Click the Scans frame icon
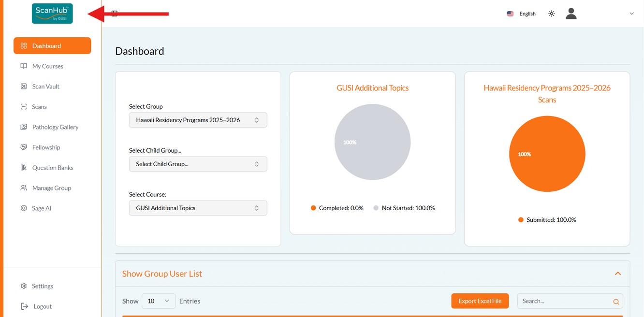 24,107
